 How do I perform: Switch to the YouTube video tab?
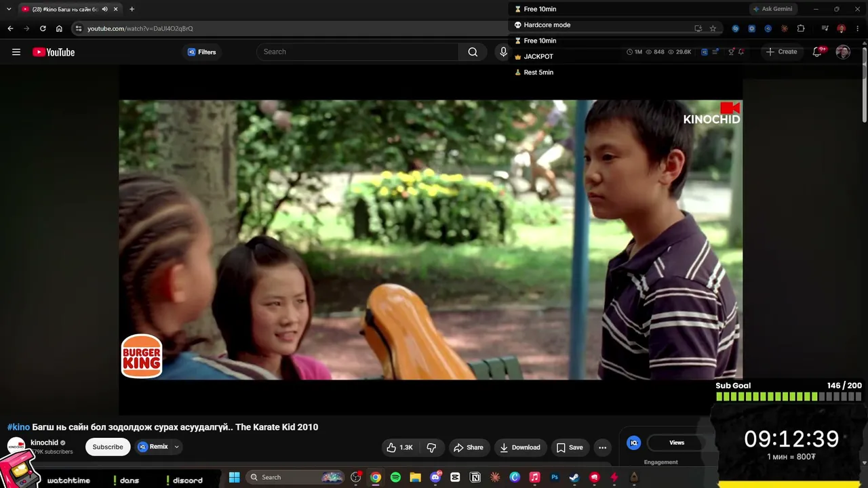coord(70,9)
